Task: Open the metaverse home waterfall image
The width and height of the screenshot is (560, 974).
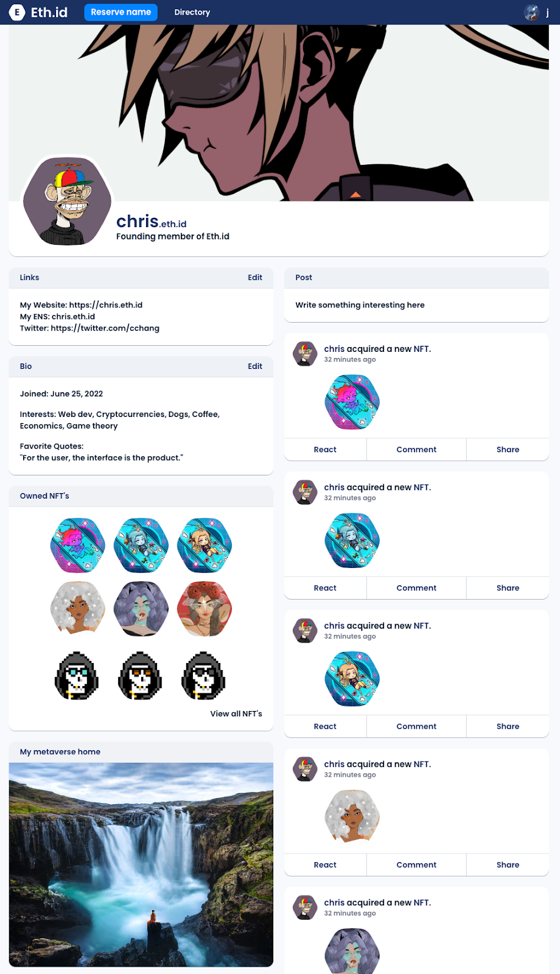Action: pyautogui.click(x=141, y=864)
